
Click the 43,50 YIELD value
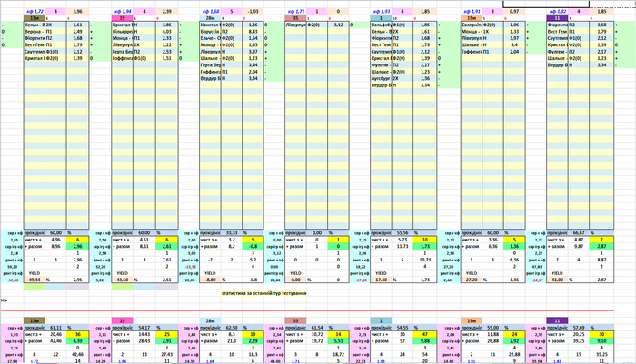(x=122, y=280)
